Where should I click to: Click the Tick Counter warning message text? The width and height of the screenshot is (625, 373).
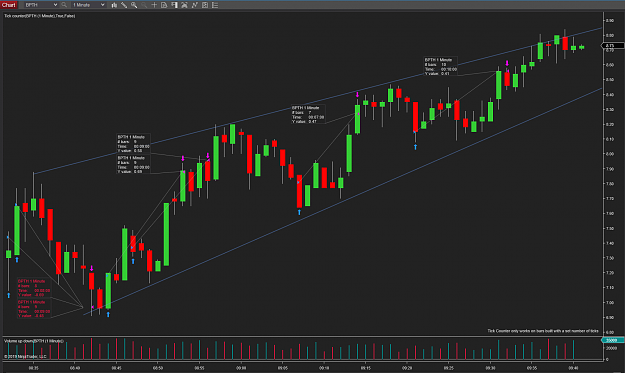pos(543,331)
